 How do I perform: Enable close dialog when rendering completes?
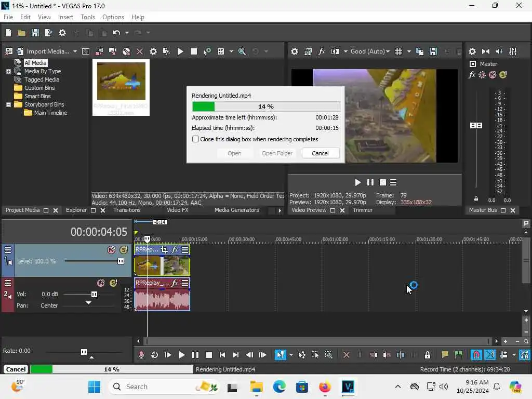coord(195,139)
